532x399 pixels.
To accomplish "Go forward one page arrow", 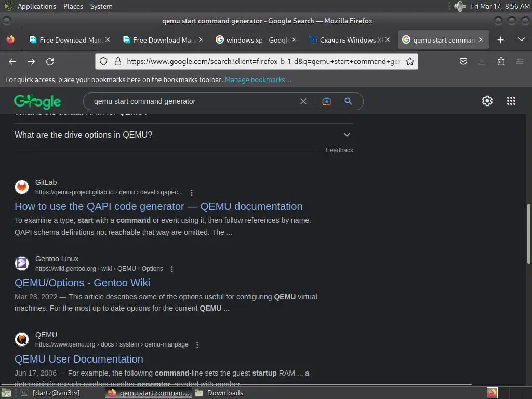I will [31, 61].
